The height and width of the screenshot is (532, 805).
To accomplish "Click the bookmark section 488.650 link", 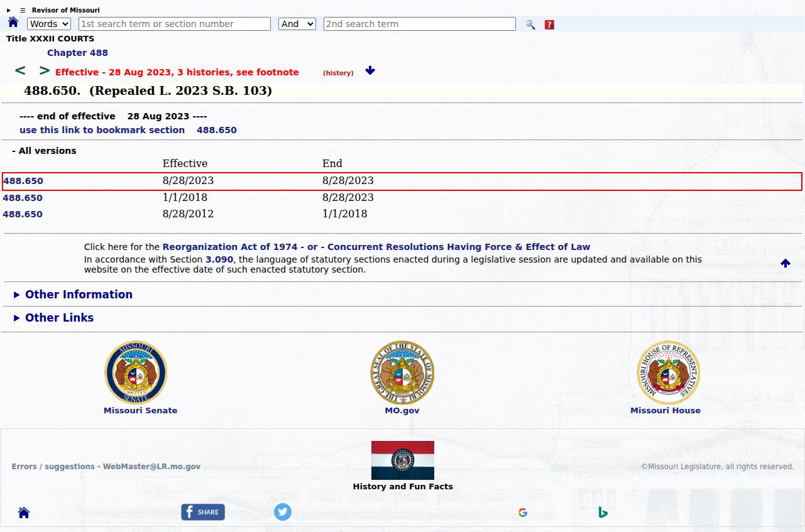I will click(x=128, y=130).
